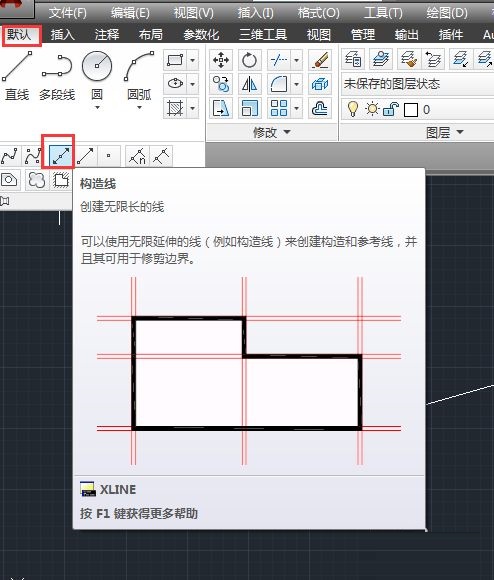This screenshot has width=494, height=580.
Task: Click the layer isolate icon
Action: pyautogui.click(x=461, y=59)
